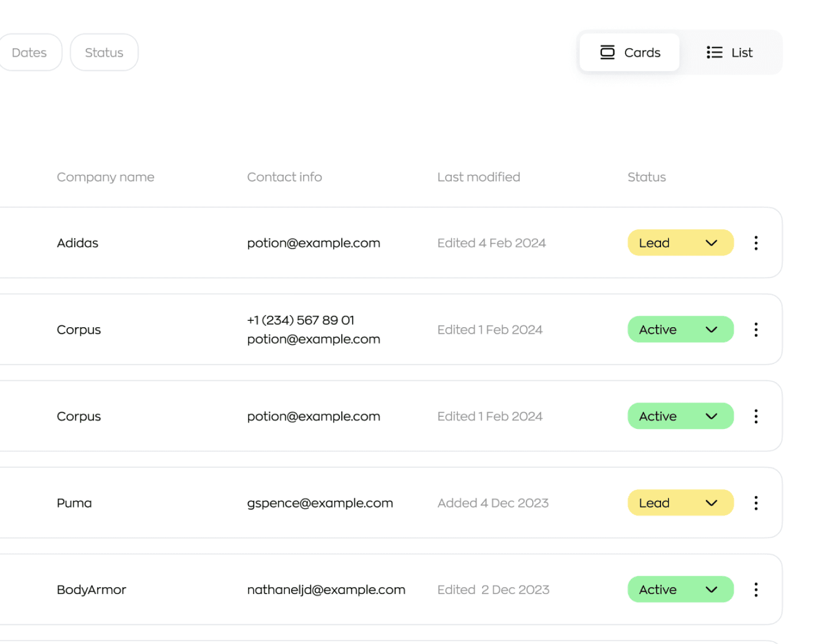Sort by the Company name column header
This screenshot has width=817, height=644.
tap(105, 177)
